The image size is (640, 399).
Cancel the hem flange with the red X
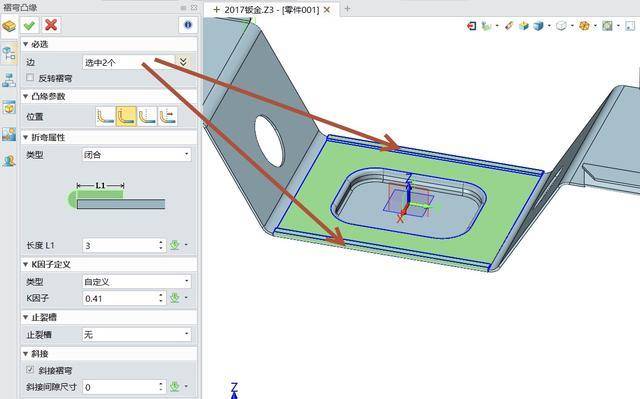click(51, 25)
